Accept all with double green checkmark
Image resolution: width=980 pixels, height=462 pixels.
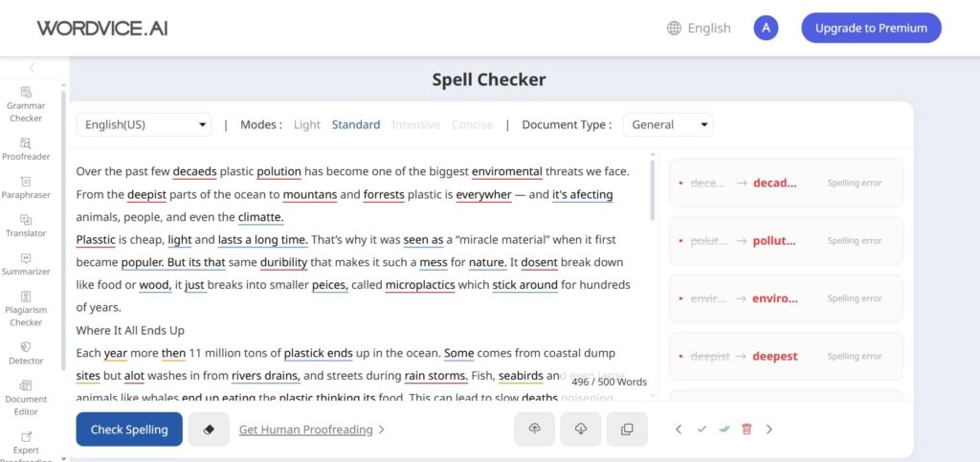(x=724, y=429)
